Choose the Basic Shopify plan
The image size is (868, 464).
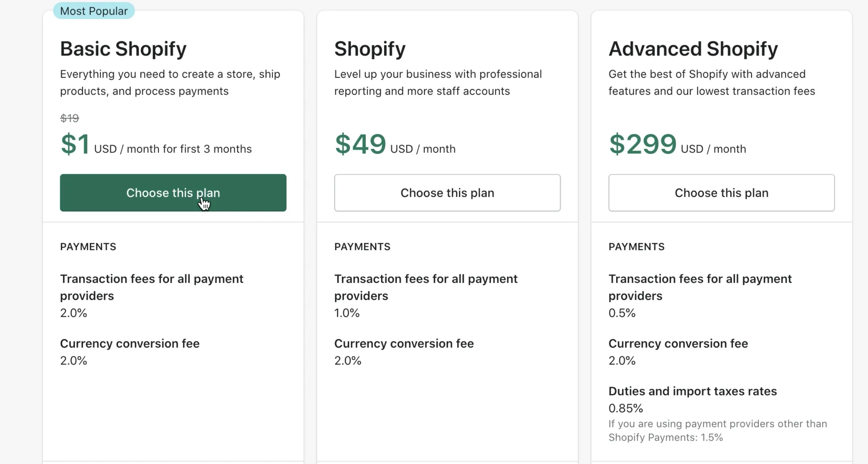point(173,193)
